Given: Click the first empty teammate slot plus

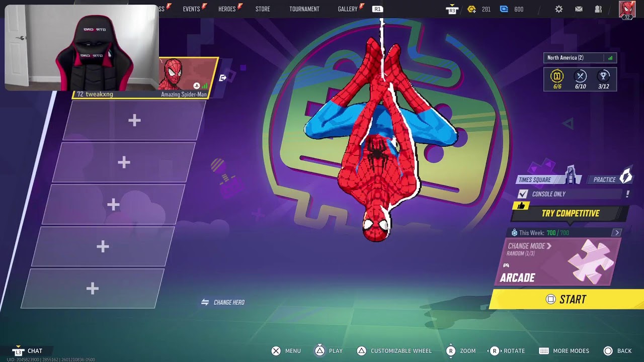Looking at the screenshot, I should [x=134, y=120].
